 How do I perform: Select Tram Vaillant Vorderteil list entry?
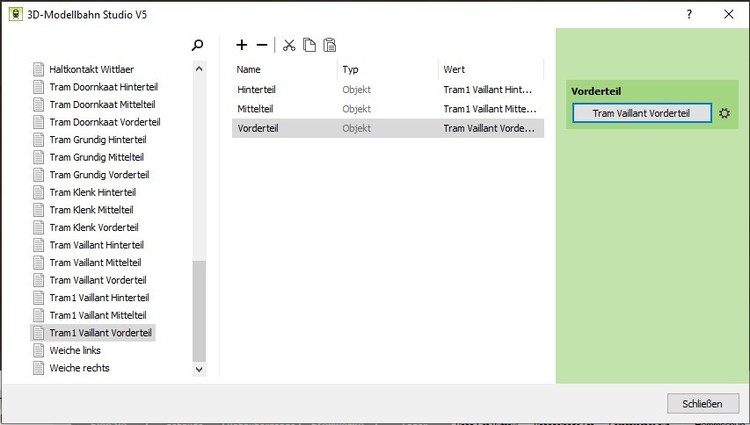point(98,280)
